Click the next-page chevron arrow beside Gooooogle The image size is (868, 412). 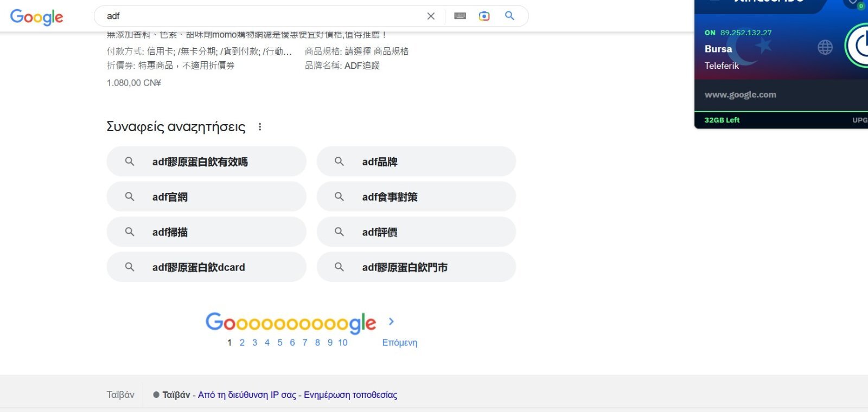[x=391, y=321]
